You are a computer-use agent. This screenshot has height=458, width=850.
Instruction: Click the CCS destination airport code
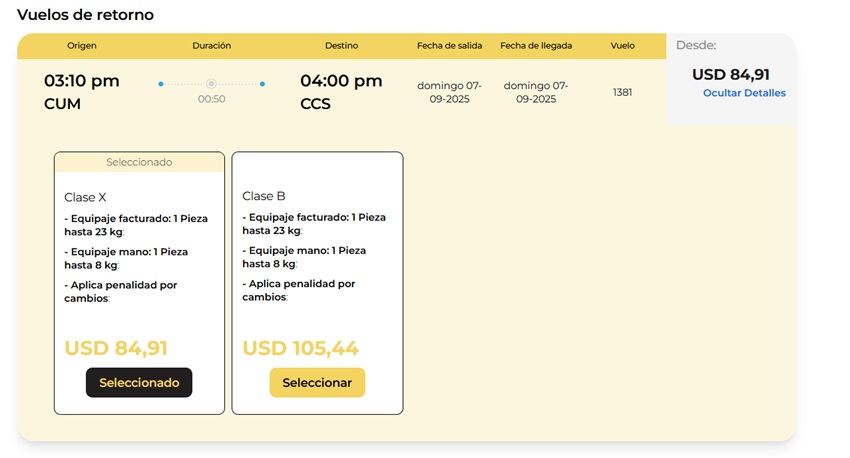point(315,104)
